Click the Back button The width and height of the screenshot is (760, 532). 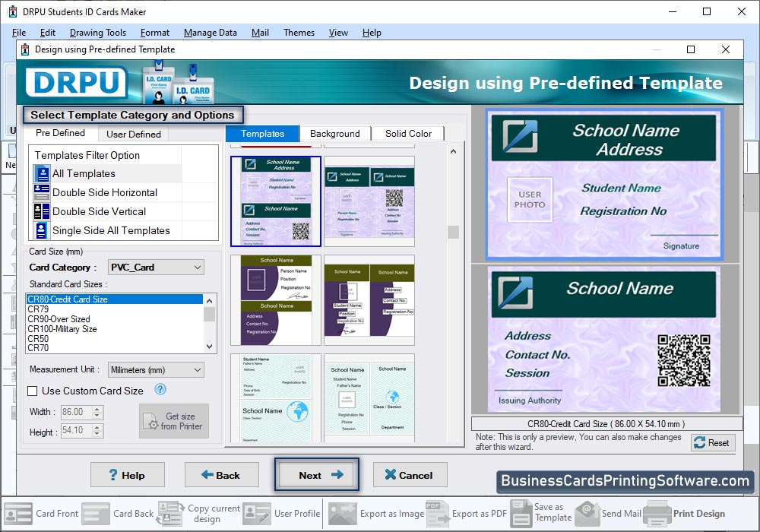(x=221, y=475)
